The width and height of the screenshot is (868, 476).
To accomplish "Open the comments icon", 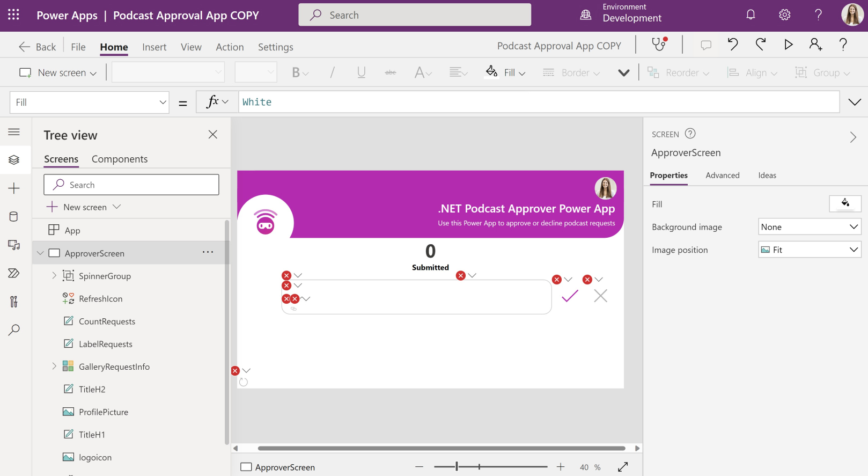I will point(706,46).
